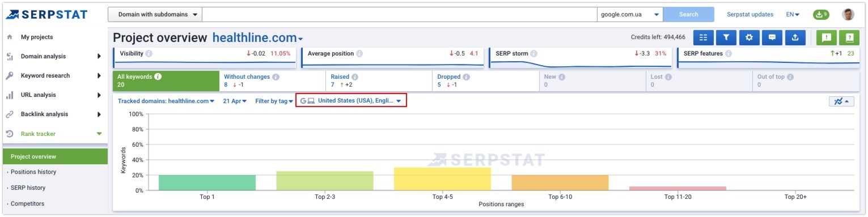The image size is (868, 217).
Task: Toggle the chart type switcher button
Action: point(841,101)
